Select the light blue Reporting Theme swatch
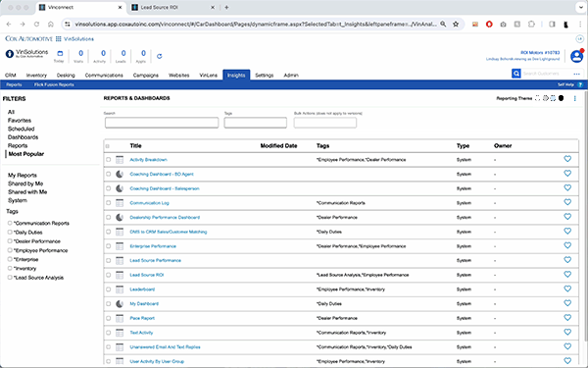The height and width of the screenshot is (368, 588). 553,98
